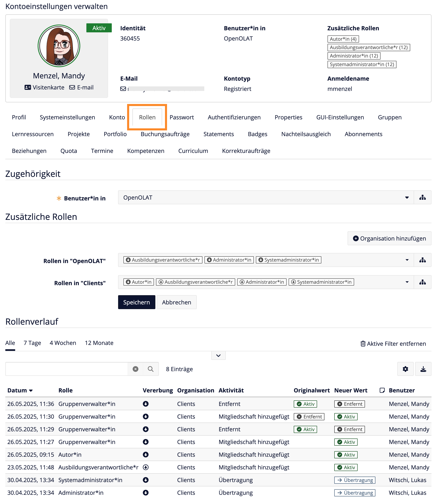Click the organisation tree icon beside OpenOLAT dropdown

(422, 197)
